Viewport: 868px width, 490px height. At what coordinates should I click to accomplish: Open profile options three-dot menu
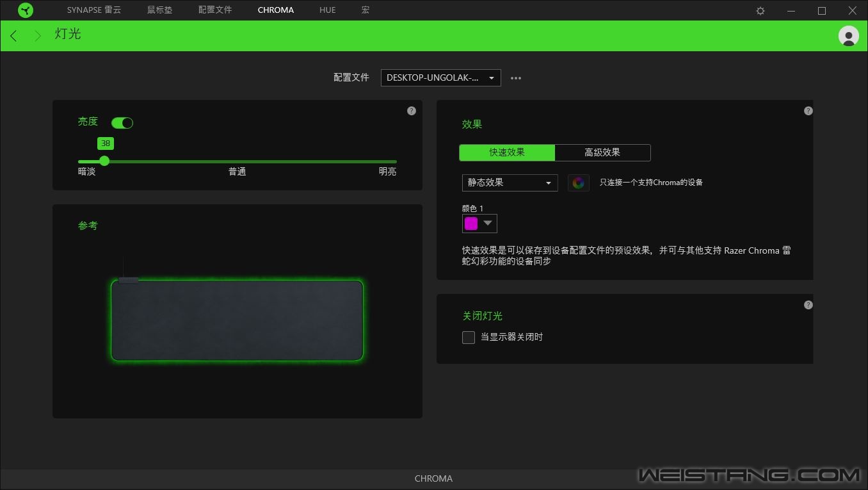point(516,78)
